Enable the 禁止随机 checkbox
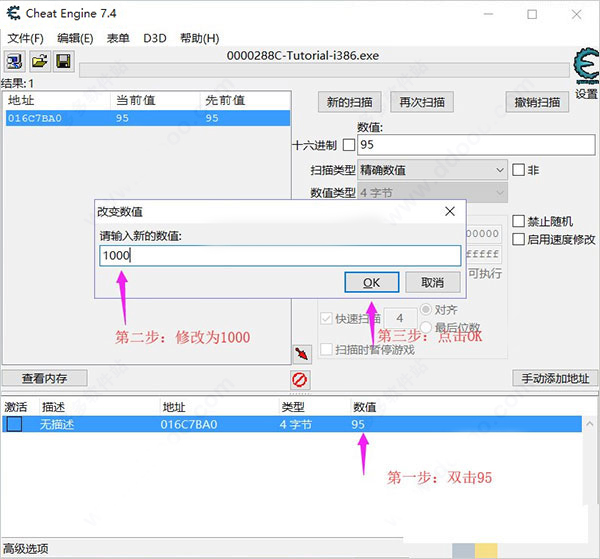 [x=518, y=221]
